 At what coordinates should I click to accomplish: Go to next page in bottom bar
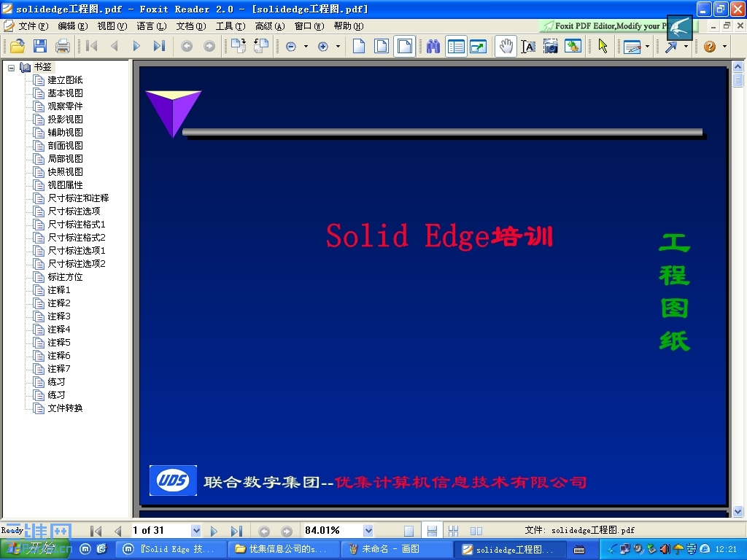coord(214,531)
